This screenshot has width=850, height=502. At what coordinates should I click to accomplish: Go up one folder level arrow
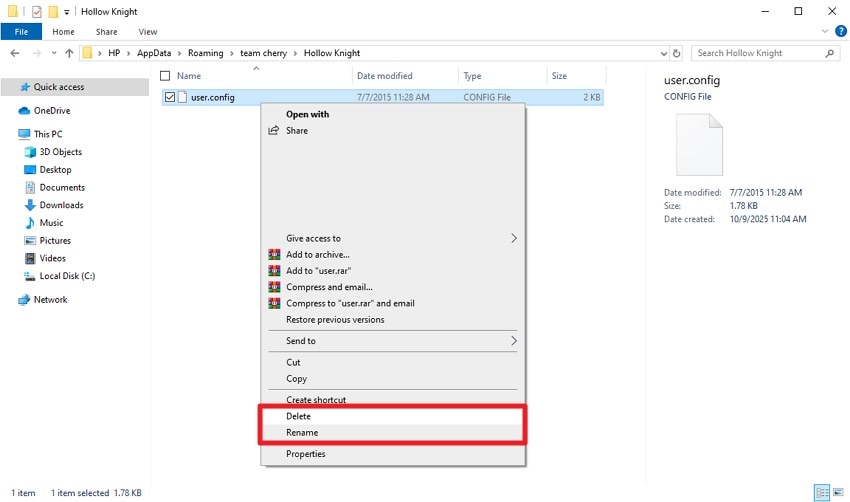[69, 53]
